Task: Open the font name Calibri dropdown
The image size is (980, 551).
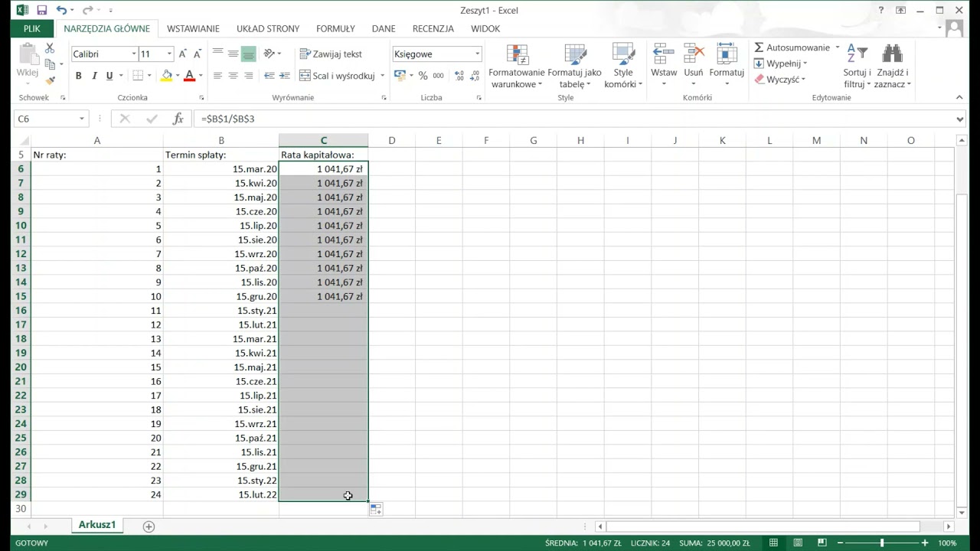Action: (x=134, y=54)
